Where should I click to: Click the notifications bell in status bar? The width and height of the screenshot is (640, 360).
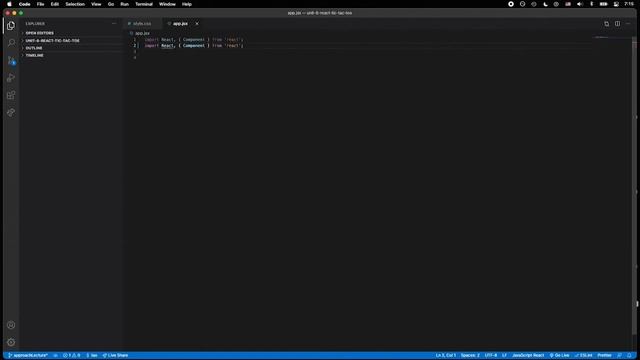click(x=629, y=356)
